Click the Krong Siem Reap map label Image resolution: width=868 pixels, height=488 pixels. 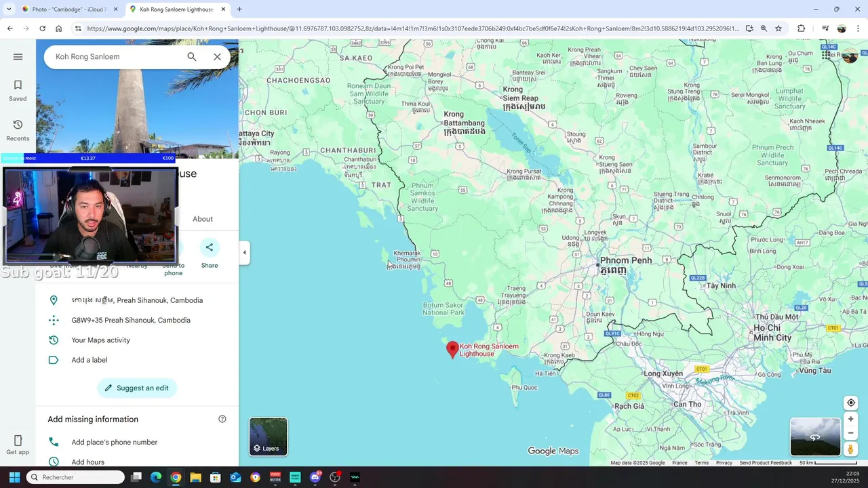(x=521, y=94)
